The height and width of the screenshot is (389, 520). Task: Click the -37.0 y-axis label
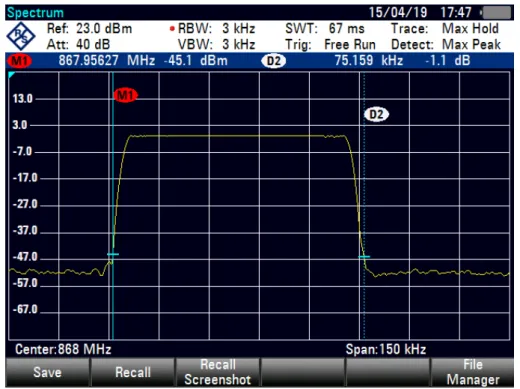(x=25, y=230)
